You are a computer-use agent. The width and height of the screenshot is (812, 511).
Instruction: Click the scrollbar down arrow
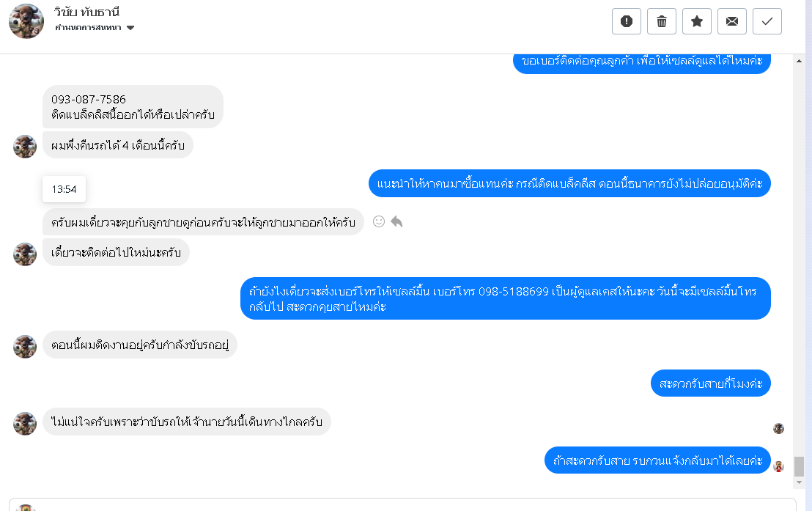799,482
